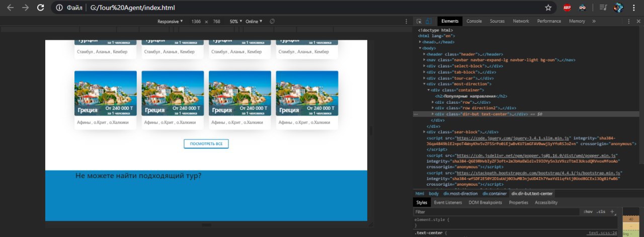
Task: Open DevTools customize three-dot menu
Action: (x=629, y=21)
